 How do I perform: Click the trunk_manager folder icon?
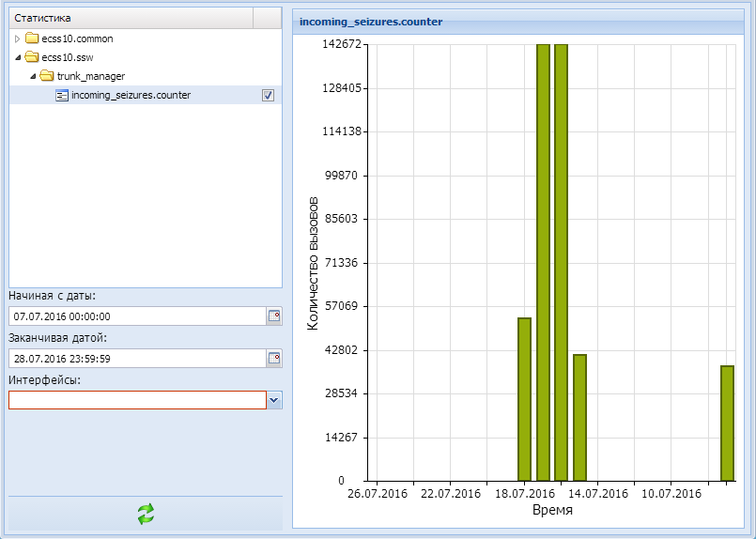(46, 76)
